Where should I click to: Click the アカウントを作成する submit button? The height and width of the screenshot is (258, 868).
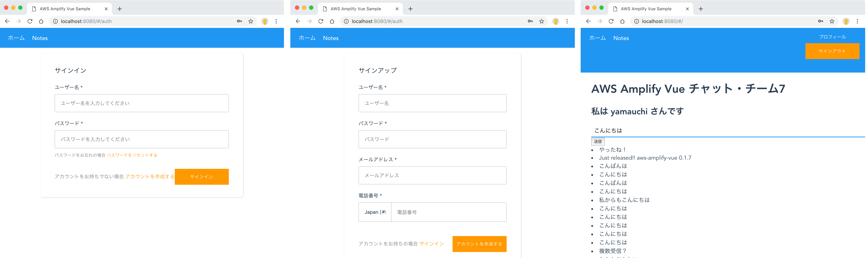(x=479, y=244)
